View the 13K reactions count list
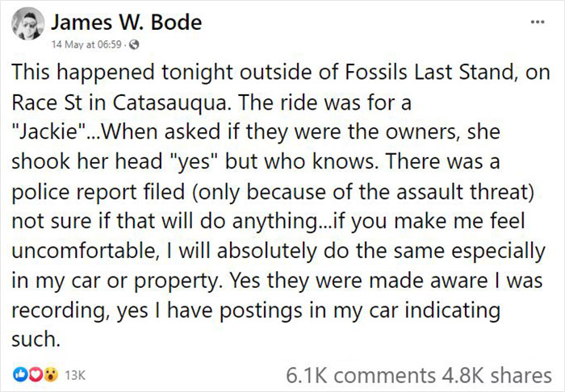565x392 pixels. [x=74, y=376]
